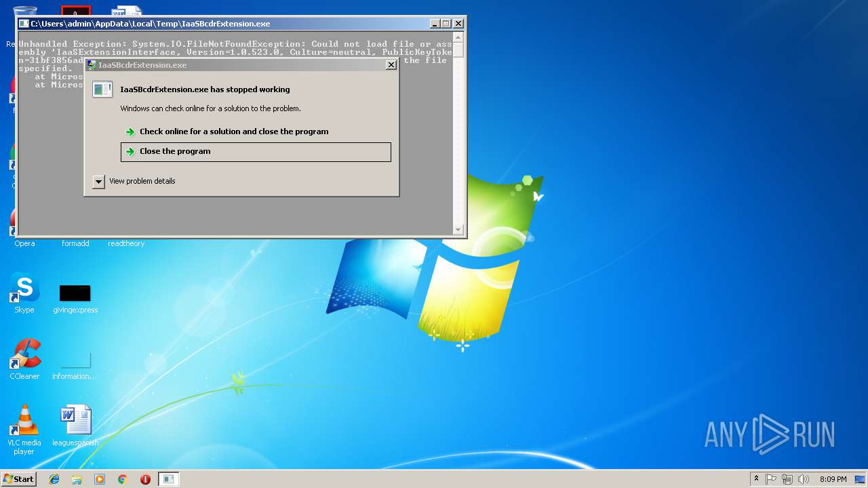This screenshot has width=868, height=488.
Task: Click the green arrow beside Check online
Action: click(x=130, y=131)
